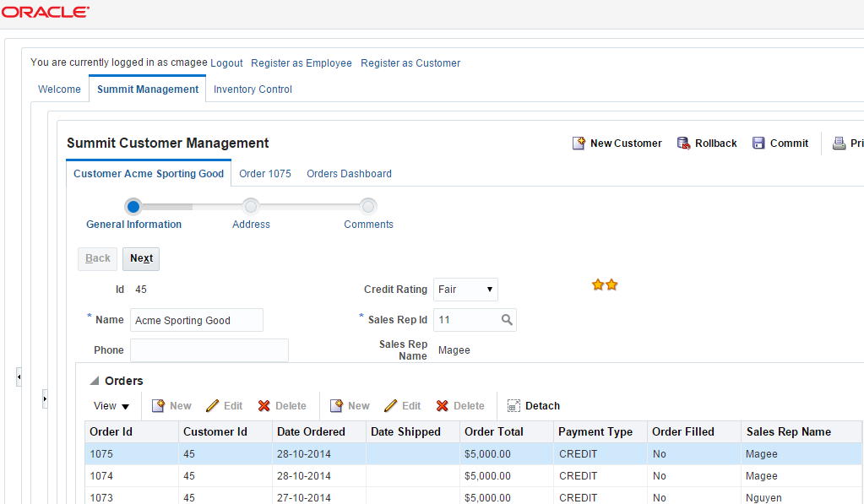
Task: Switch to Welcome tab
Action: point(59,89)
